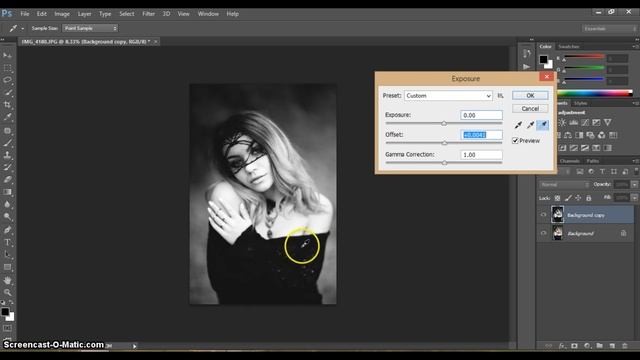Open the layer blend mode Normal dropdown

(x=564, y=184)
